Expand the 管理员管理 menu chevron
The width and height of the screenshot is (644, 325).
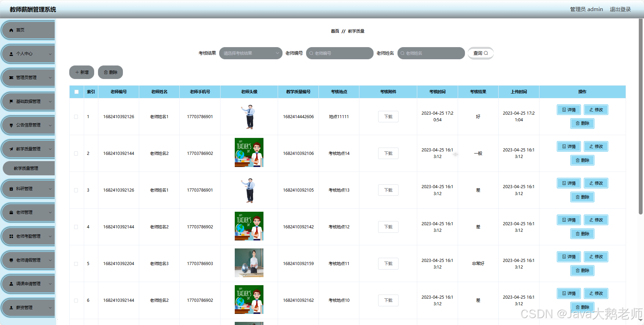point(50,78)
